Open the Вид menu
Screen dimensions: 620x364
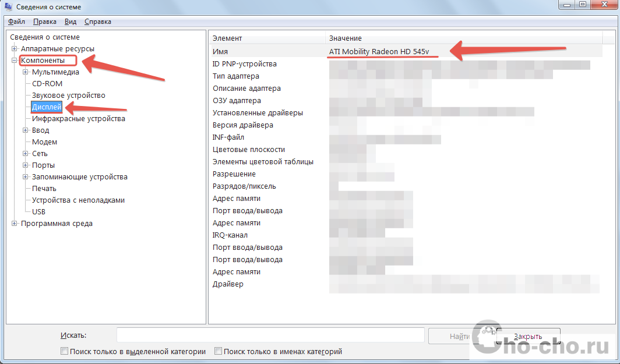coord(71,22)
